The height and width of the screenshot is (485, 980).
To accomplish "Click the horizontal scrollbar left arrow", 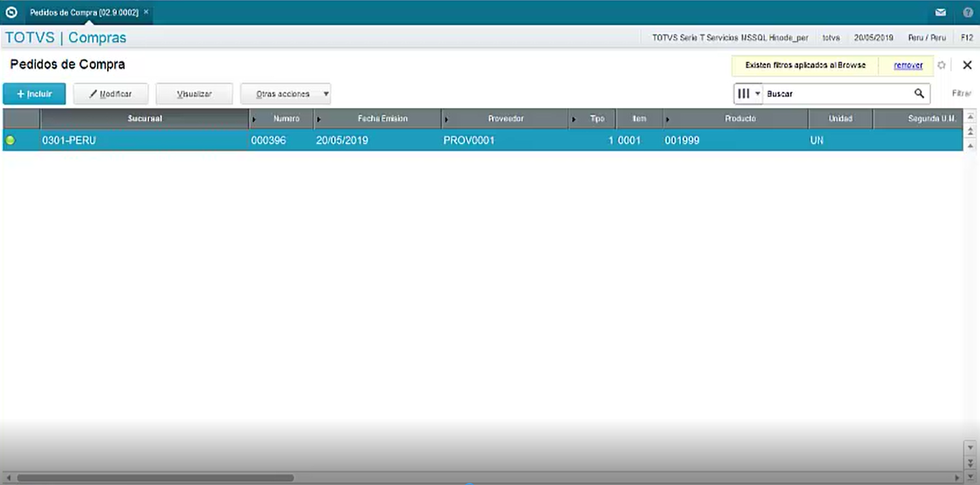I will (8, 477).
